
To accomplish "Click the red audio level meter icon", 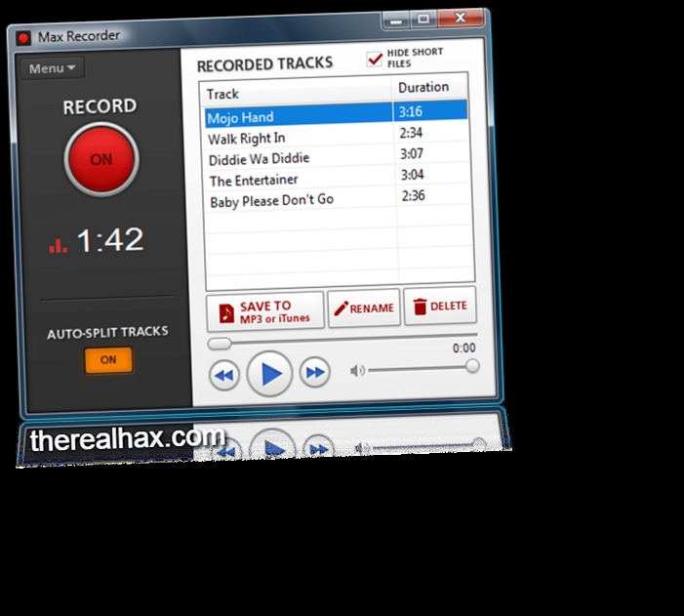I will click(58, 245).
